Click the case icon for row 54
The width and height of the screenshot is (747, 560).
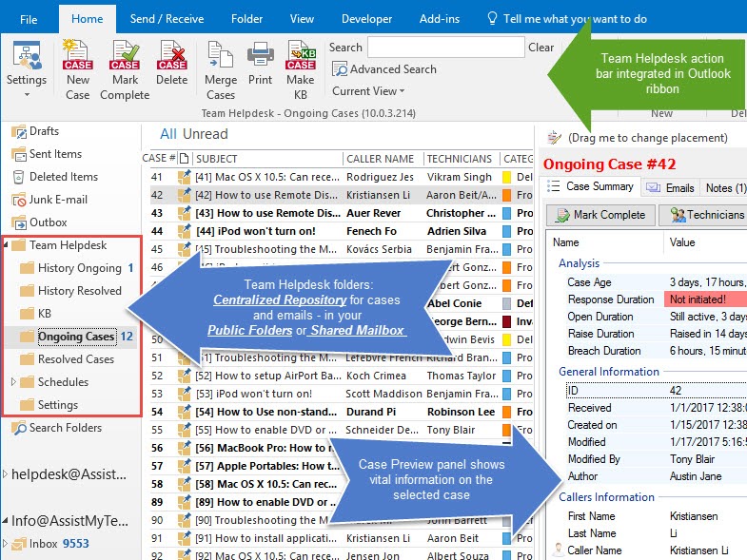[x=184, y=412]
